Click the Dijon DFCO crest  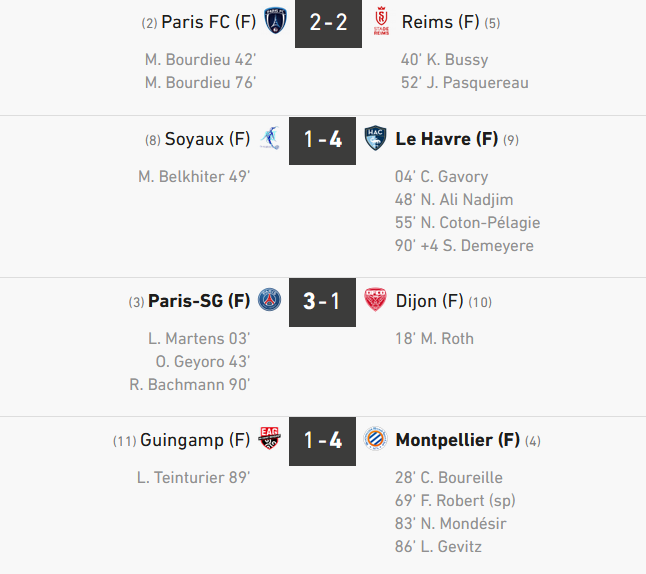tap(376, 300)
